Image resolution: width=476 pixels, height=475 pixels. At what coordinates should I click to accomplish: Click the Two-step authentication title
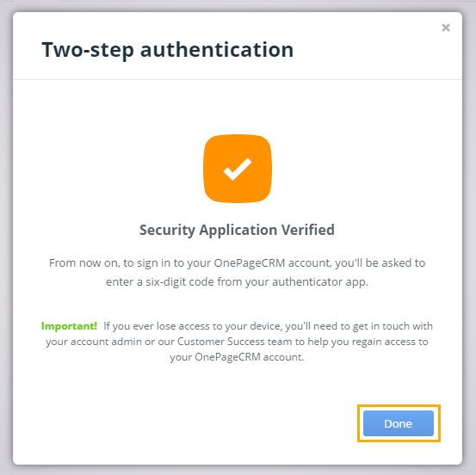(x=168, y=49)
